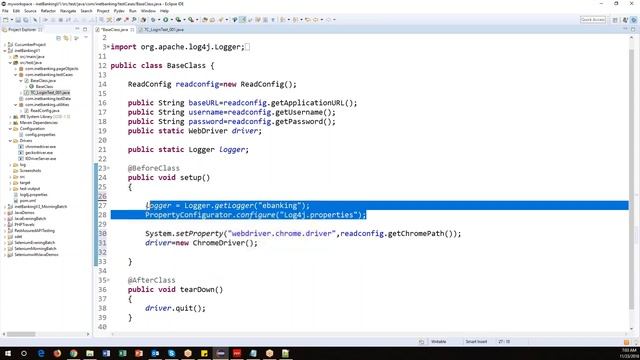Expand the src/main/java folder
The width and height of the screenshot is (640, 360).
pyautogui.click(x=11, y=57)
